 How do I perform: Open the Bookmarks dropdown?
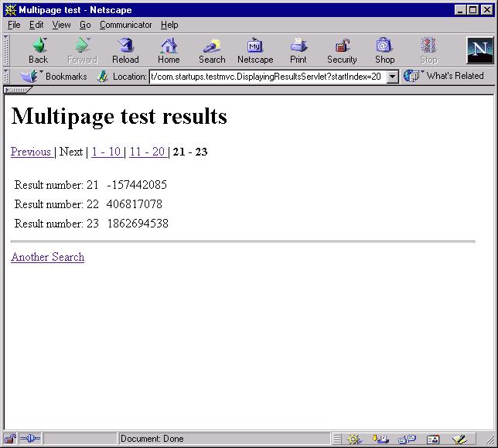(x=54, y=77)
